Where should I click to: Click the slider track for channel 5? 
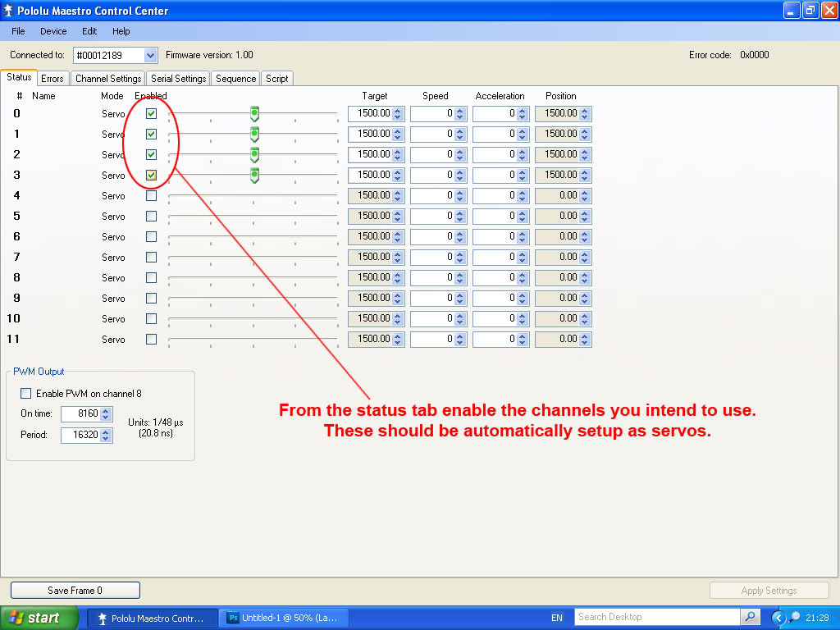pyautogui.click(x=253, y=217)
